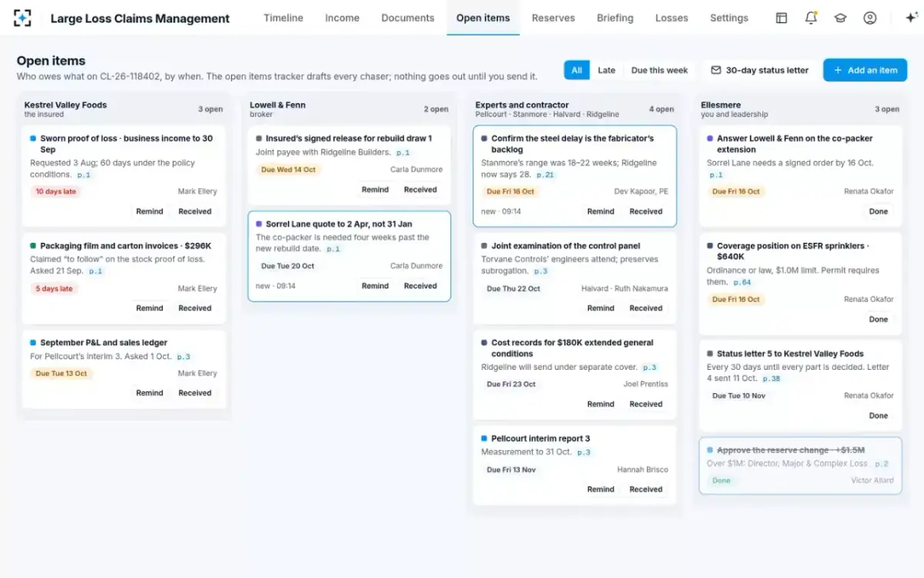Click 'Due Wed 14 Oct' badge

[x=288, y=170]
